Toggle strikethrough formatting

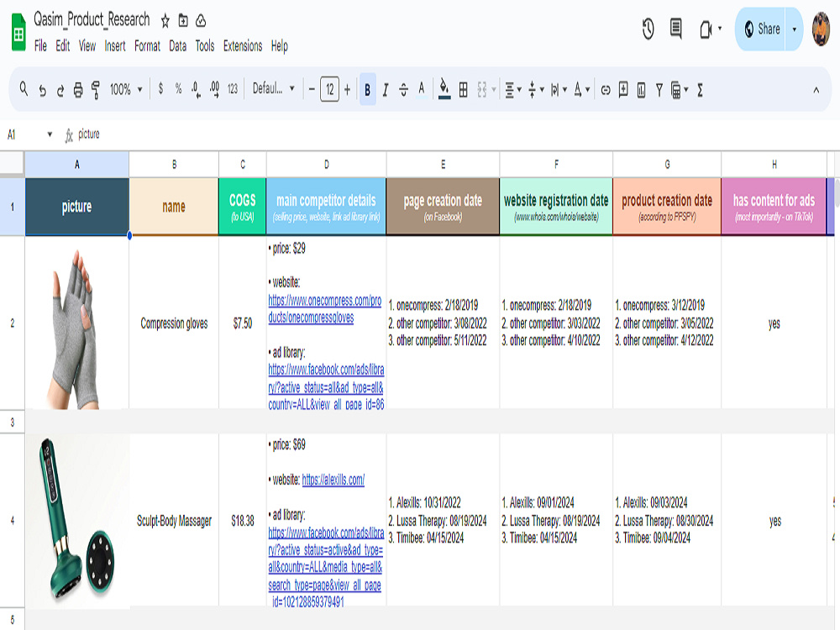tap(403, 90)
